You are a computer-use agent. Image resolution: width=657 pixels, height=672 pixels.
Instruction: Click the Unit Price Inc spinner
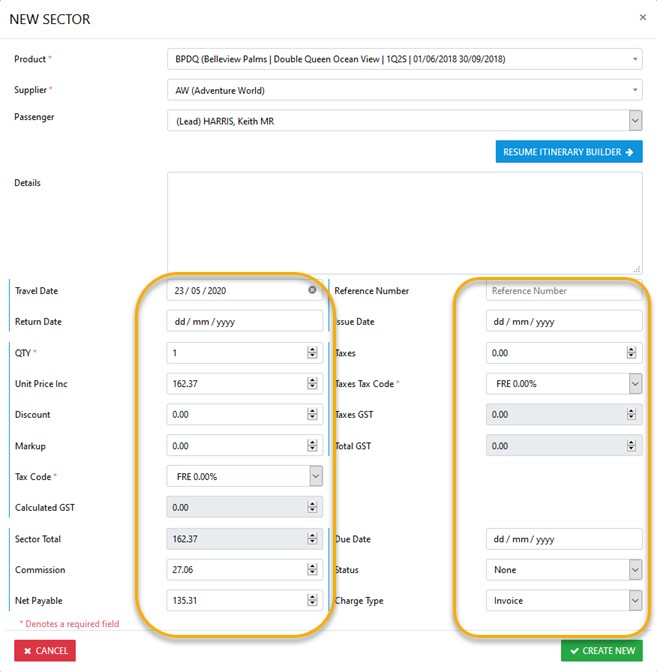(313, 383)
